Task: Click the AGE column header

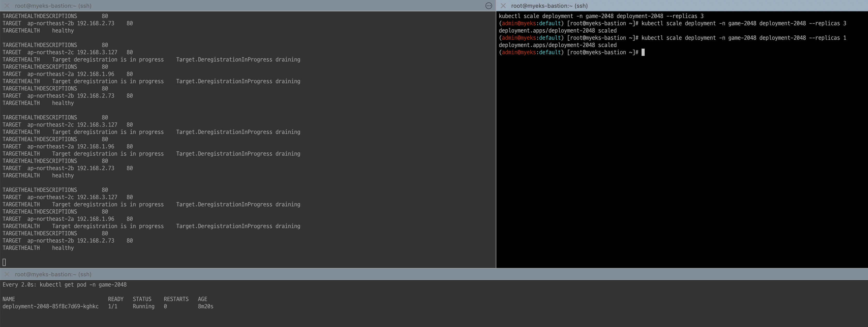Action: point(202,299)
